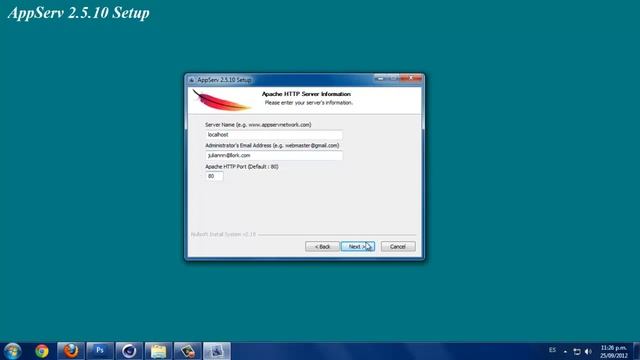Click the "Server Name (e.g. www.appservnetwork.com)" label

point(258,124)
